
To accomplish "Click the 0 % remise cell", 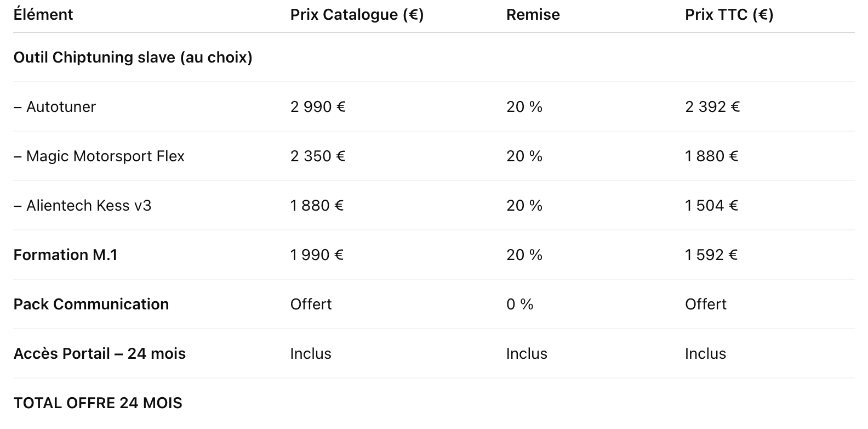I will 520,304.
